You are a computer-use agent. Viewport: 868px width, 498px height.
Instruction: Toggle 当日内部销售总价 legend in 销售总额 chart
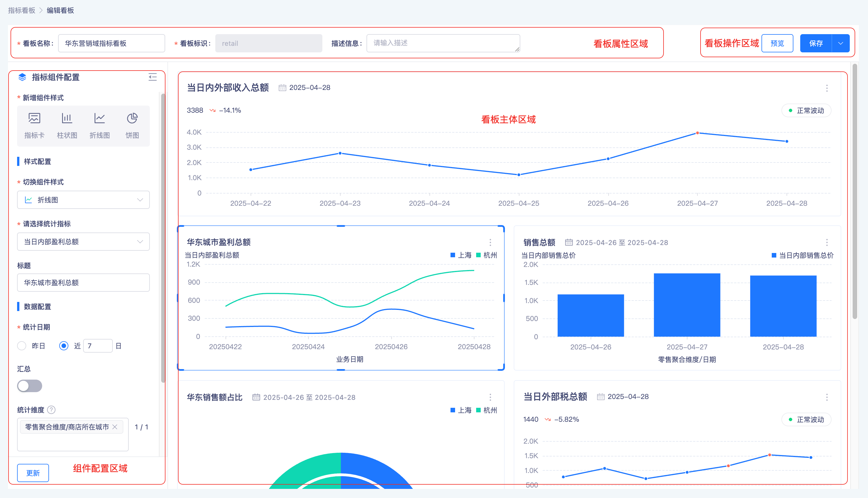coord(802,256)
